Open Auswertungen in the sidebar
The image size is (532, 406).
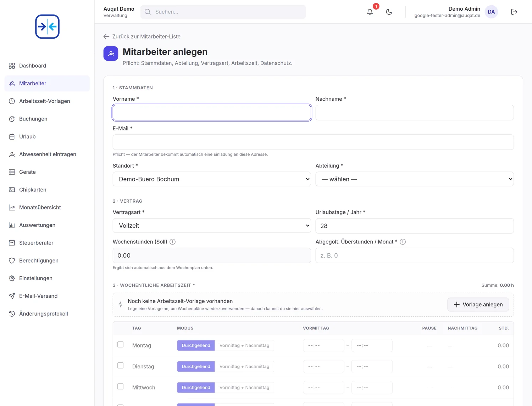point(47,225)
